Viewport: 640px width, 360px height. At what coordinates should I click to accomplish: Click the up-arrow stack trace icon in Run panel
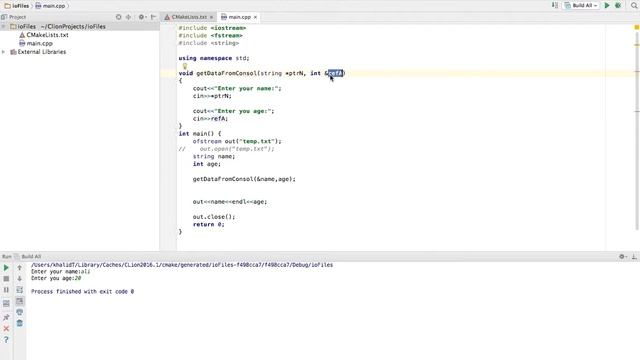20,268
